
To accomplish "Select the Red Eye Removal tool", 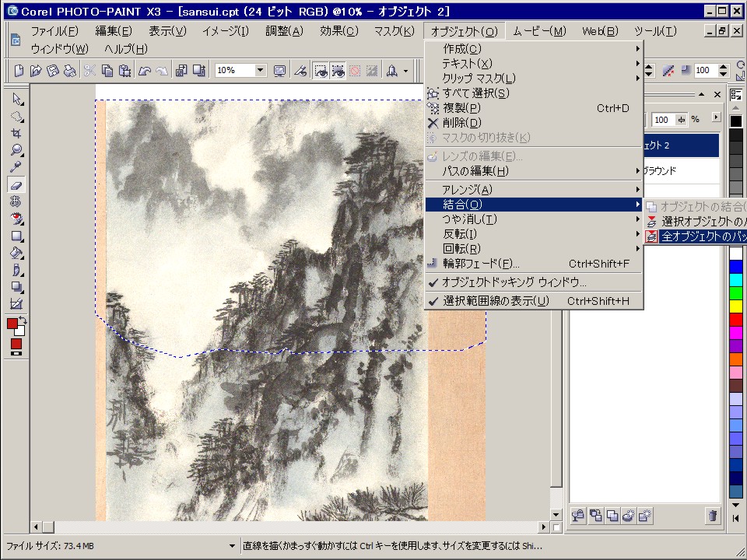I will (16, 219).
